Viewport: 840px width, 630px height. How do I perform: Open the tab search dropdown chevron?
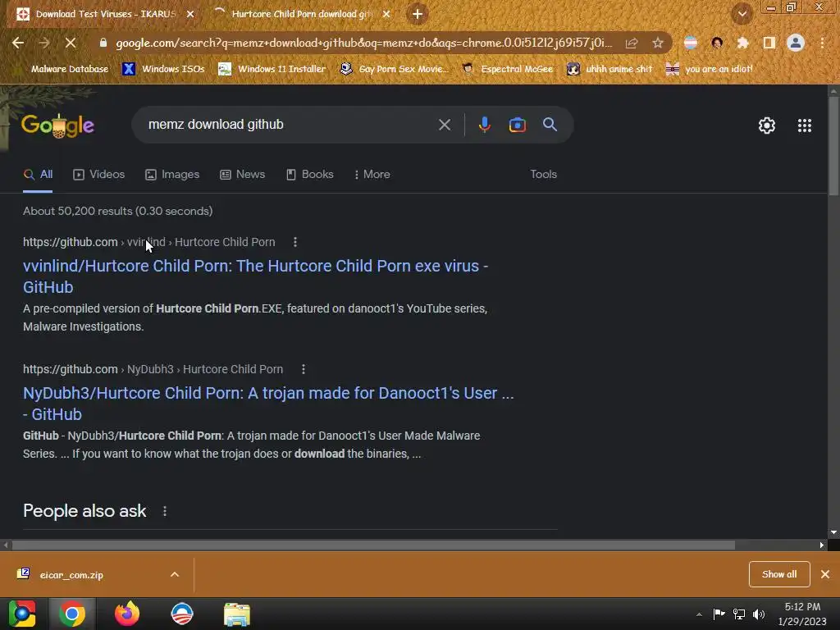pos(742,14)
